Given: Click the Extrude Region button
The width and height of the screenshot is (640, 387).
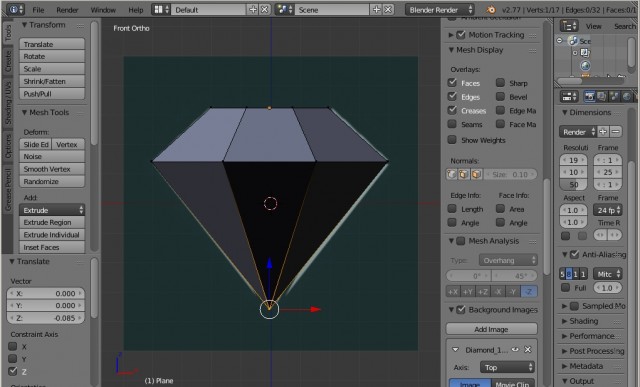Looking at the screenshot, I should 52,222.
